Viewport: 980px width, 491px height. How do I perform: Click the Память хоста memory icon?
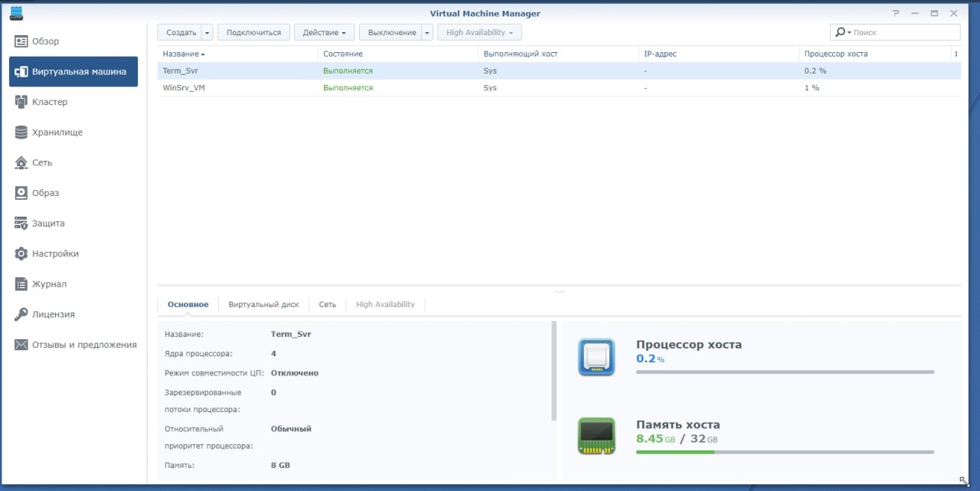click(x=596, y=436)
